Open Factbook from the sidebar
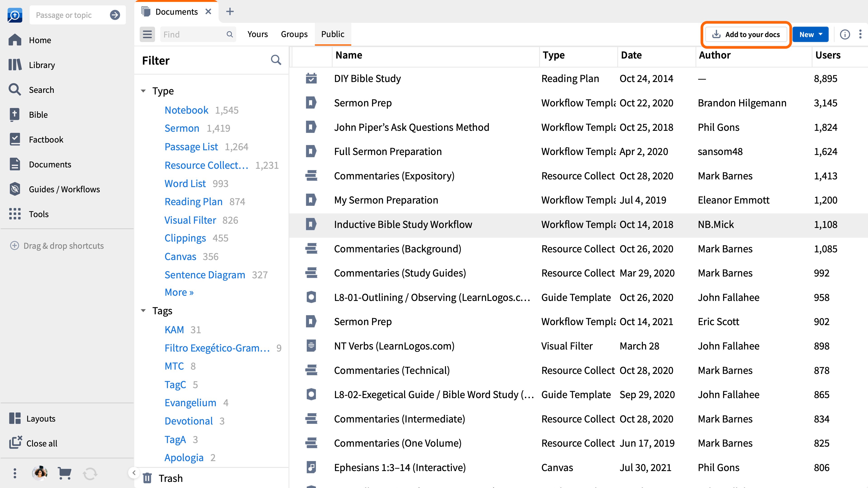 pos(36,139)
